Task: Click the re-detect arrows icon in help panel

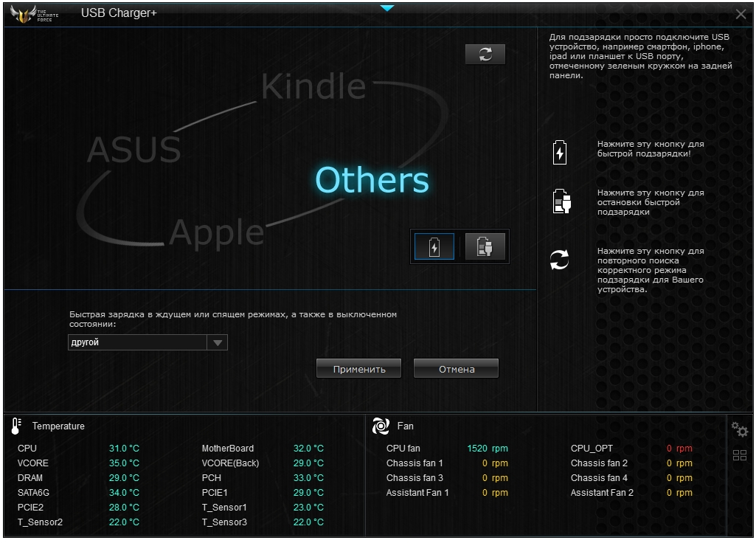Action: click(559, 260)
